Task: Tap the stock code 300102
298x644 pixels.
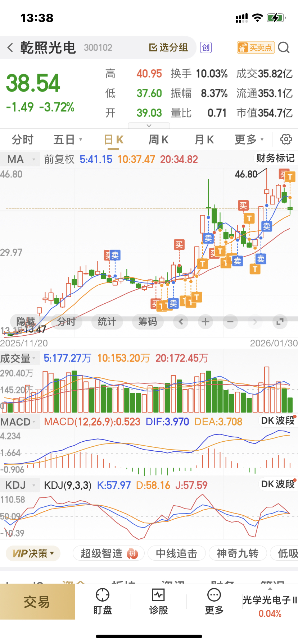Action: click(x=98, y=47)
